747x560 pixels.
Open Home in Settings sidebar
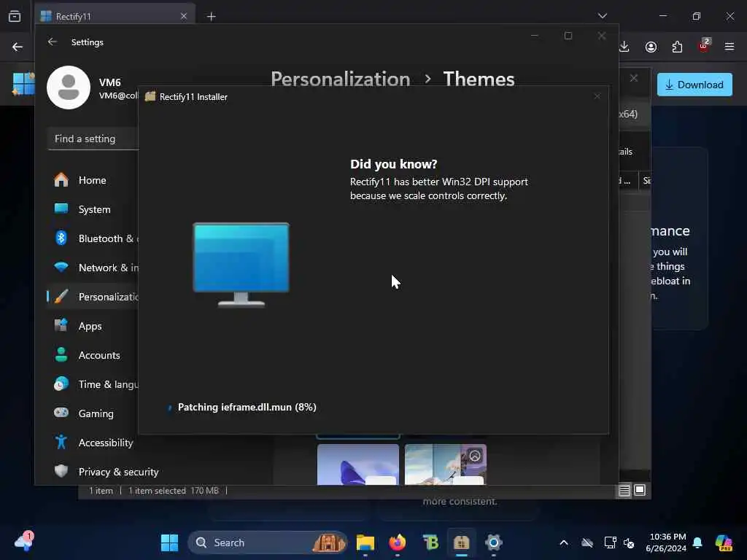(x=93, y=180)
